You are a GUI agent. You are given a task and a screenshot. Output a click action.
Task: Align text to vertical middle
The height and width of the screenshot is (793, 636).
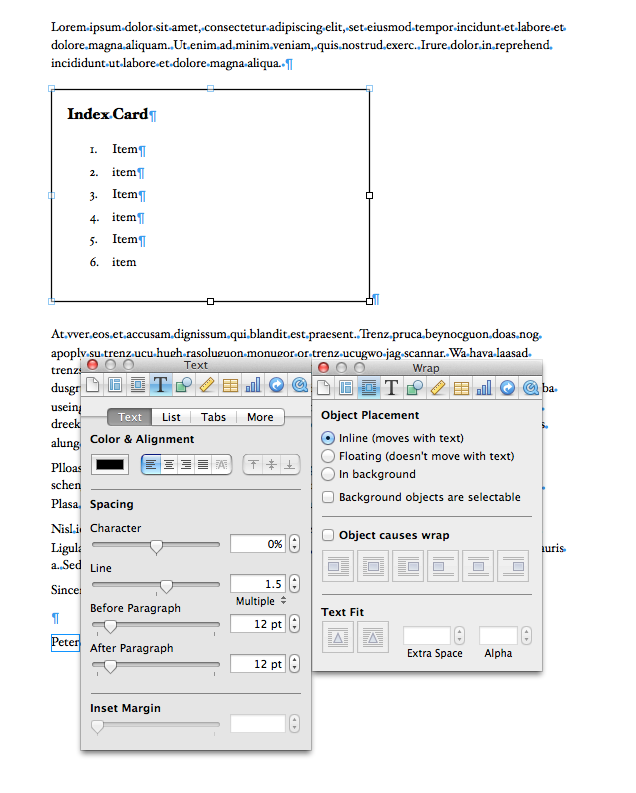[x=271, y=464]
